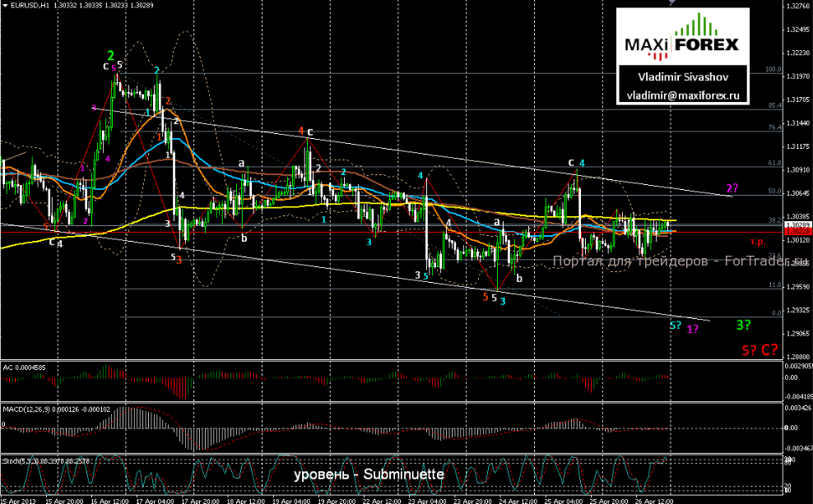Click time axis label 23 Apr 20:00
The image size is (813, 504).
coord(473,501)
